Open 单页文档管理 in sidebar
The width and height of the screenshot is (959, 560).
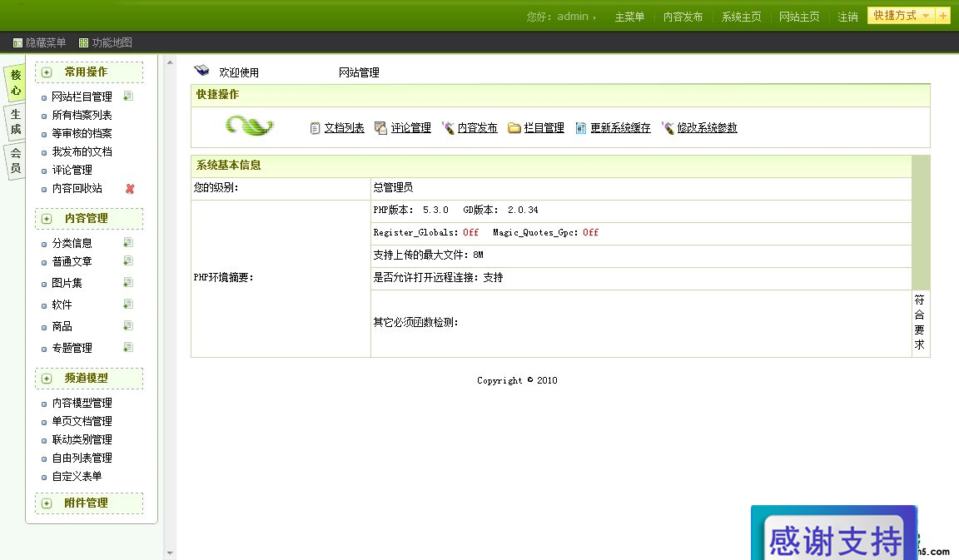[x=82, y=421]
